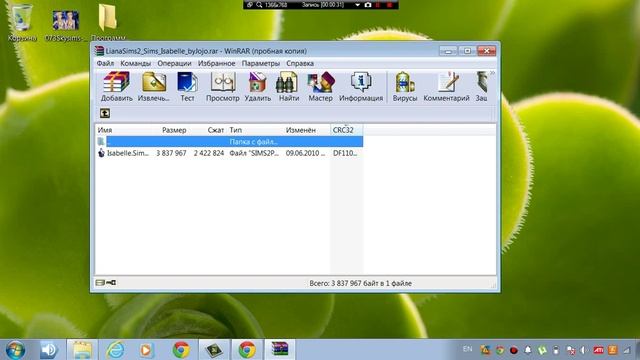This screenshot has height=360, width=640.
Task: Click the ATI tray icon
Action: [598, 350]
